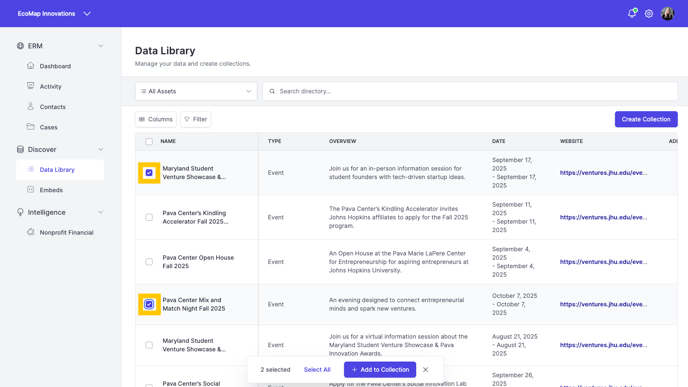Viewport: 688px width, 387px height.
Task: Click the Nonprofit Financial icon
Action: pyautogui.click(x=30, y=232)
